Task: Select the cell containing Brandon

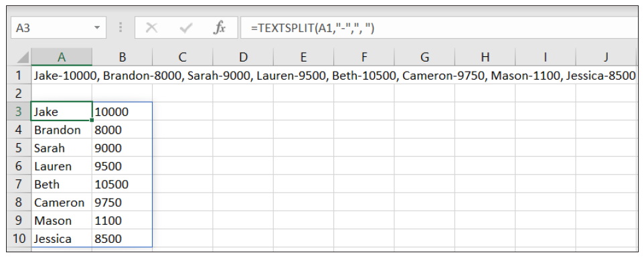Action: coord(61,130)
